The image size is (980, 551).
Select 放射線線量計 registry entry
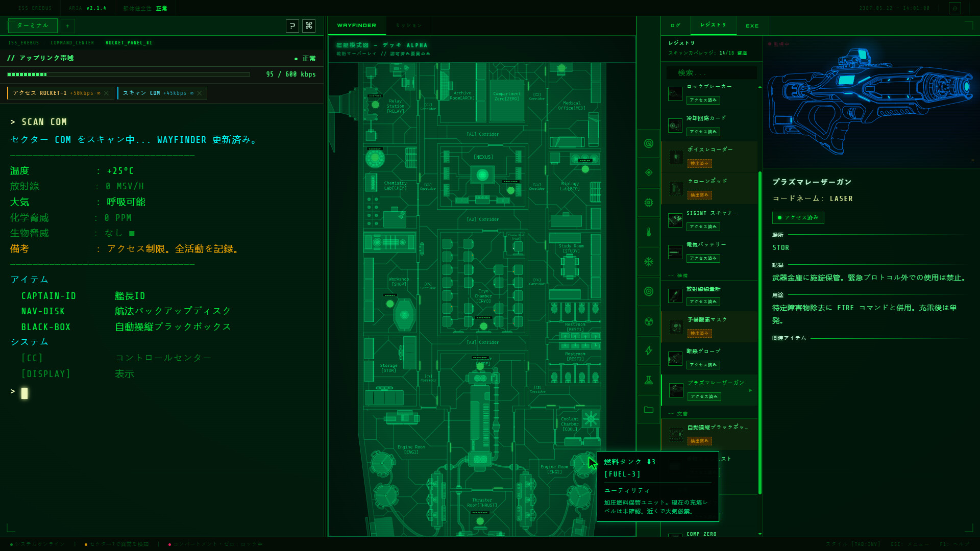(x=709, y=295)
